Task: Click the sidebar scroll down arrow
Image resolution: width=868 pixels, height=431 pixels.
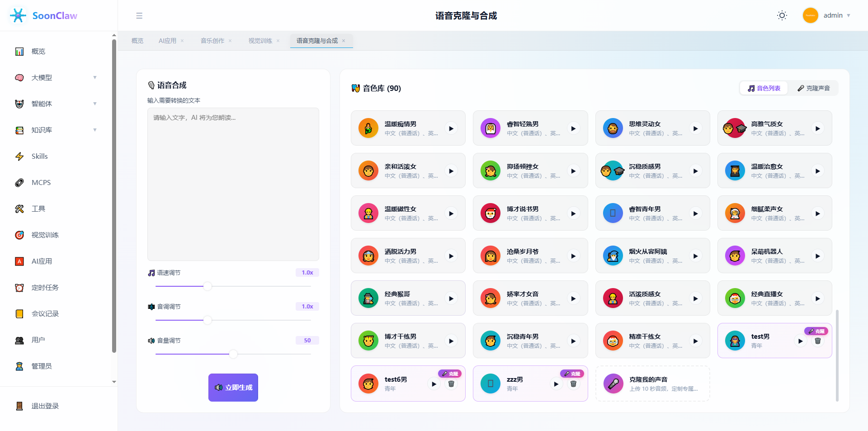Action: 114,382
